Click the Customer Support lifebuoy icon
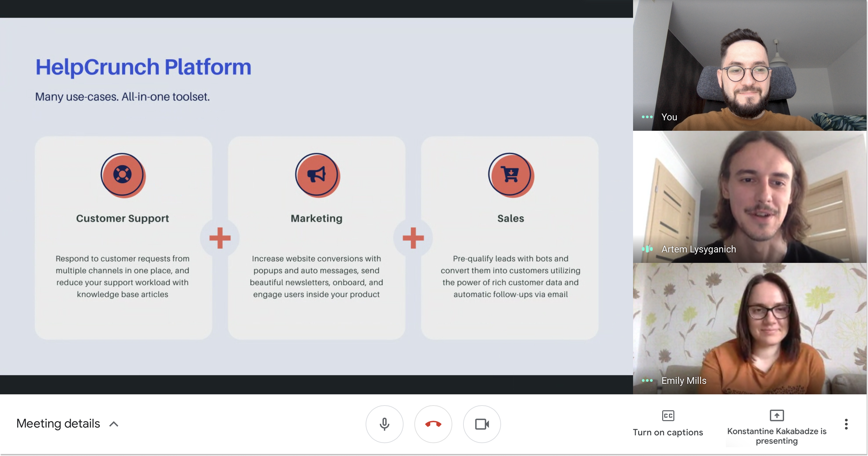 123,175
